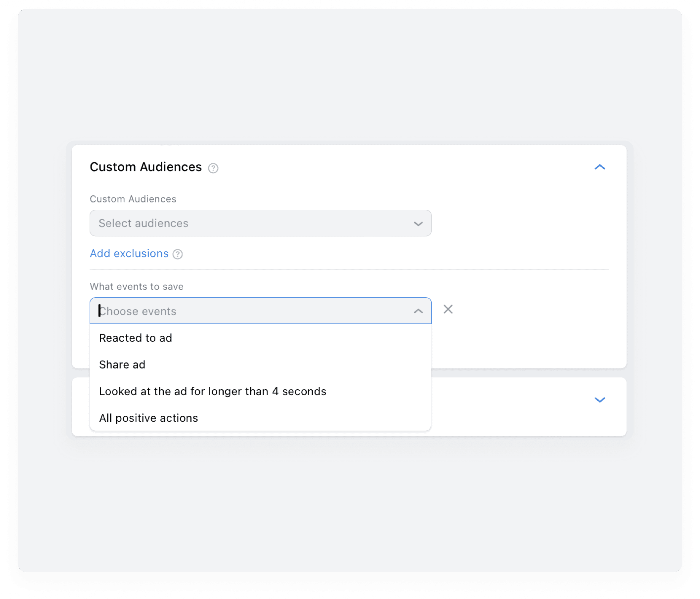
Task: Remove the events row with X icon
Action: pos(448,309)
